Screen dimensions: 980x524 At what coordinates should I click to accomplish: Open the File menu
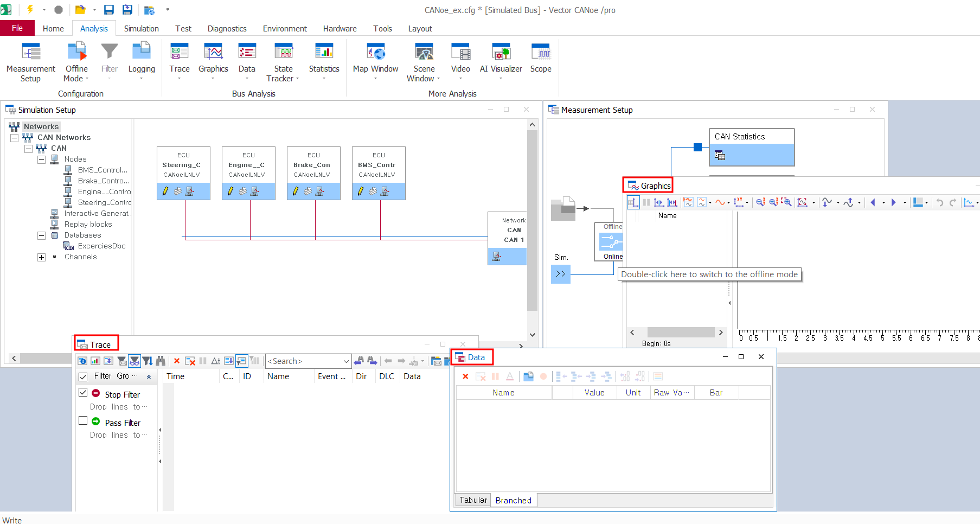click(17, 28)
